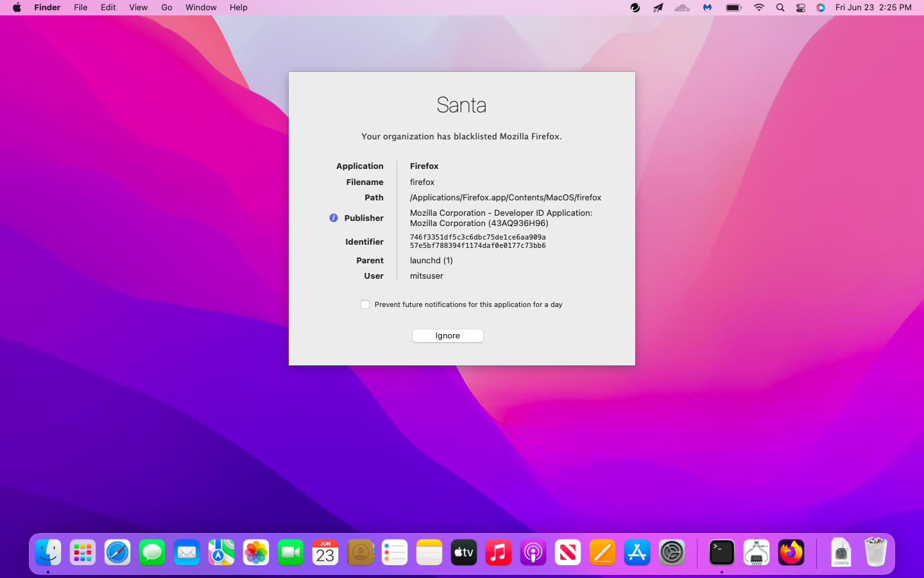Click the Siri icon in menu bar

click(x=821, y=8)
